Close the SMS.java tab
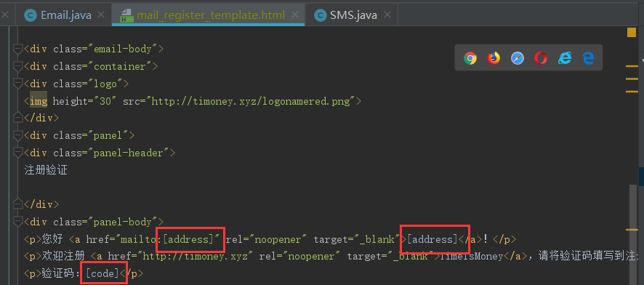Screen dimensions: 644x285 (x=387, y=15)
